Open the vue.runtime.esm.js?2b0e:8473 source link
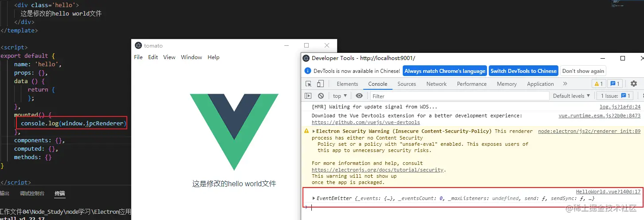Screen dimensions: 644x220 600,116
